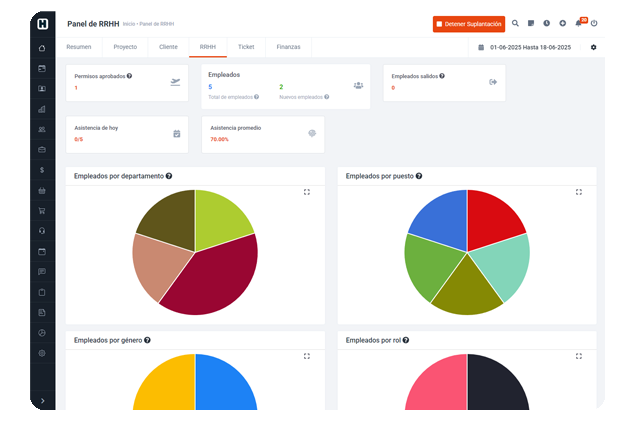The height and width of the screenshot is (422, 635).
Task: Click the total employees count 5
Action: pyautogui.click(x=210, y=87)
